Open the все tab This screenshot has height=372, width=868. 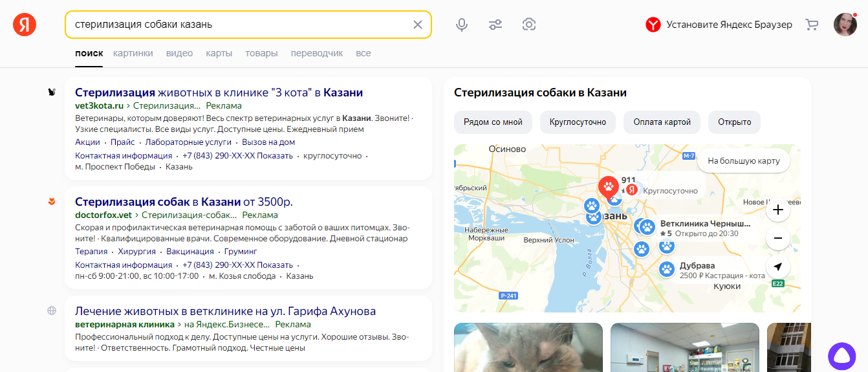tap(363, 53)
